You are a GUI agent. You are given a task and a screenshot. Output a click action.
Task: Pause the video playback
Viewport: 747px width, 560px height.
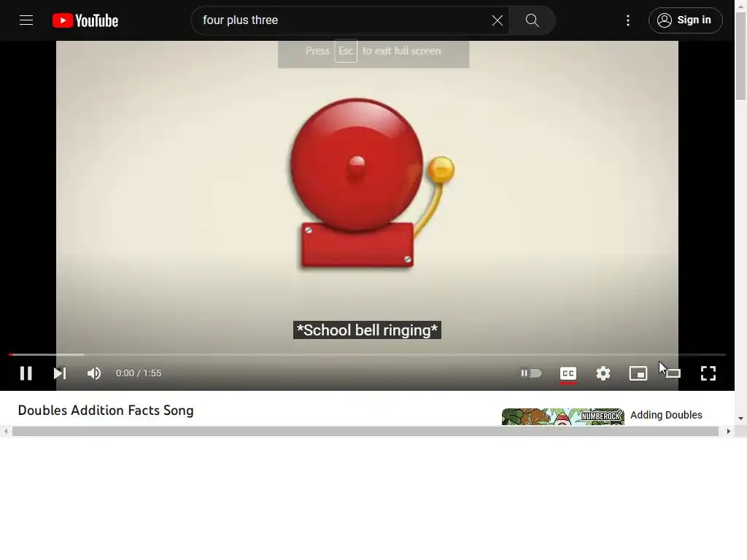tap(26, 373)
